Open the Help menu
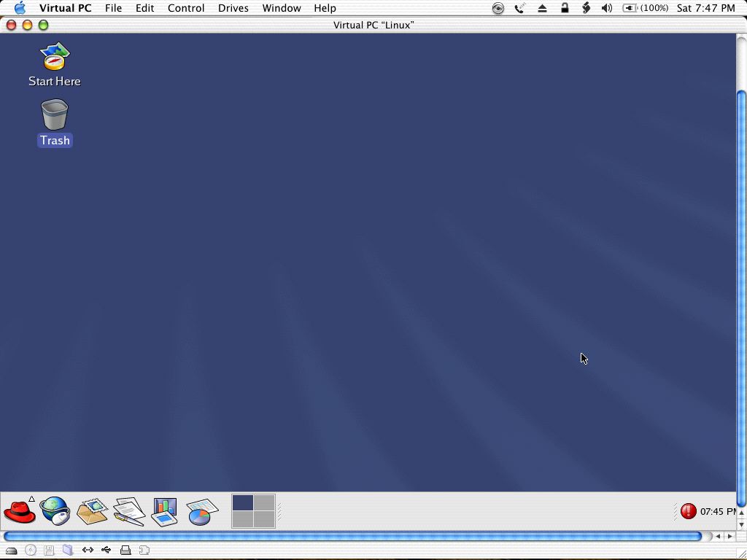 pos(325,8)
